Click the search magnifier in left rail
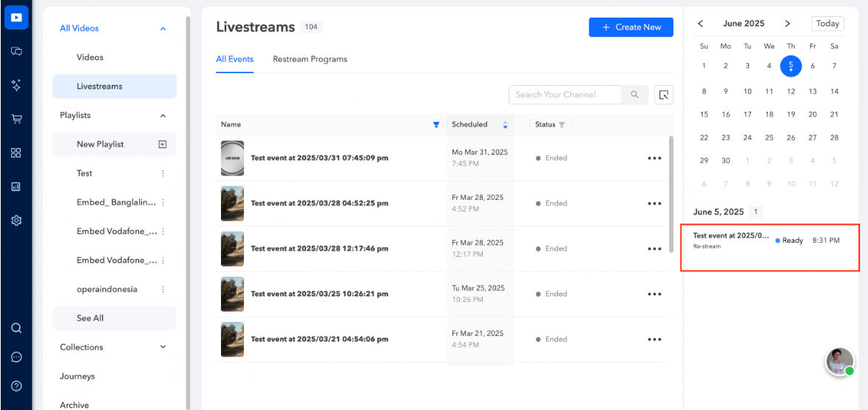Image resolution: width=868 pixels, height=410 pixels. (16, 328)
